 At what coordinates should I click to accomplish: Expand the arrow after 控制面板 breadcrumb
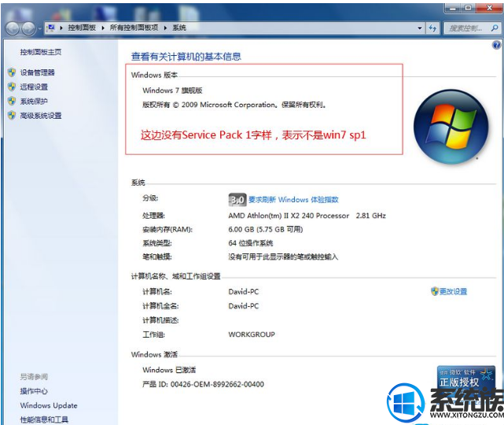click(103, 28)
